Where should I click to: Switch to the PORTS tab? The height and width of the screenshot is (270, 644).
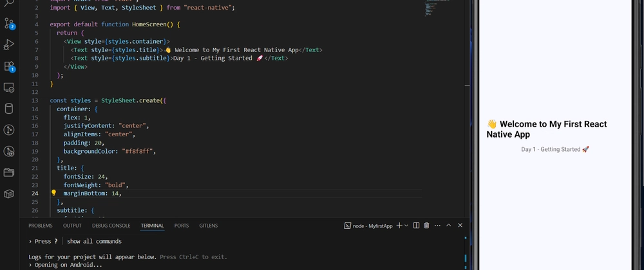[x=182, y=226]
